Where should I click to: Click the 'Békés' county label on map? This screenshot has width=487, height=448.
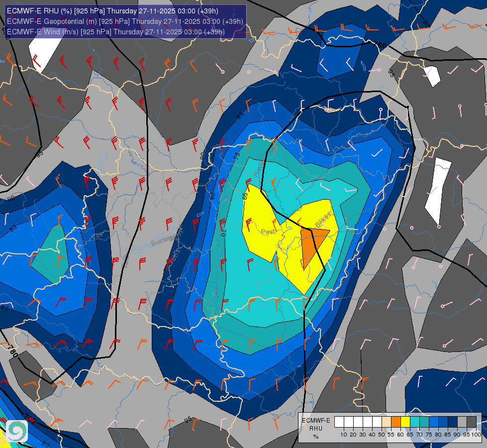click(x=323, y=220)
